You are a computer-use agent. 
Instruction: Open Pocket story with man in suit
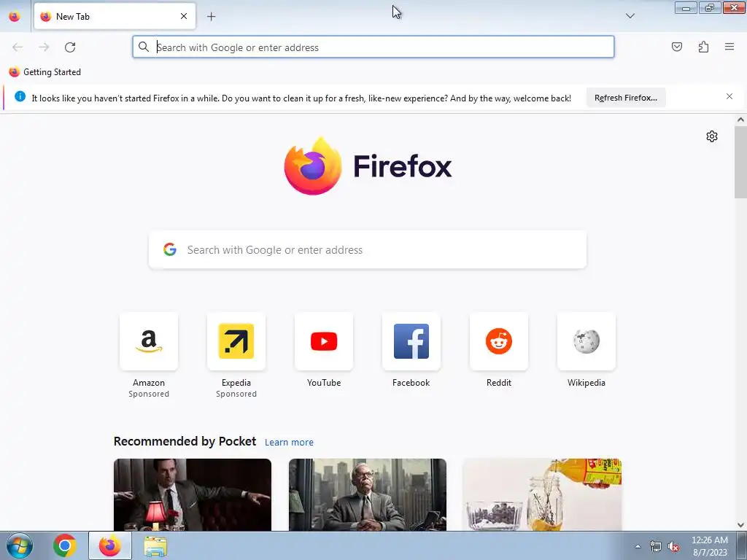point(193,494)
